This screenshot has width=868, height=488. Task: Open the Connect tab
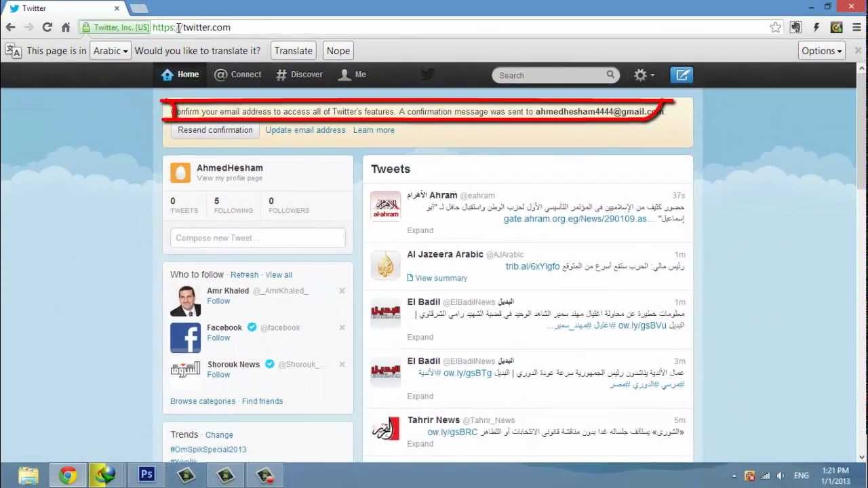238,75
